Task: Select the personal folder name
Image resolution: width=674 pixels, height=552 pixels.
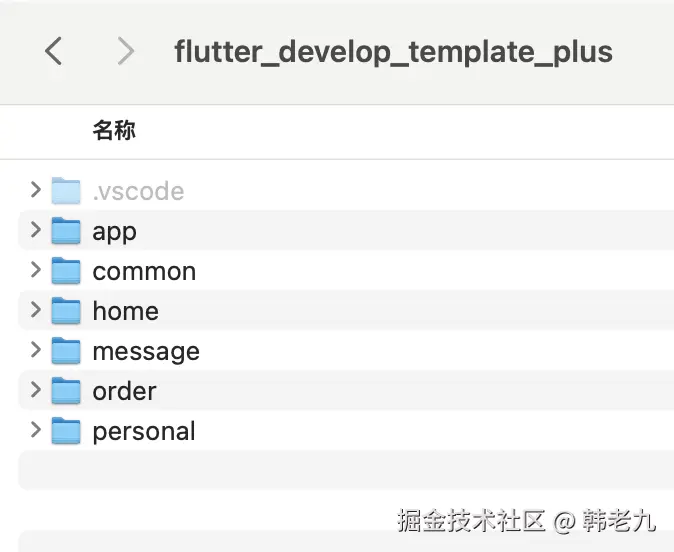Action: point(144,432)
